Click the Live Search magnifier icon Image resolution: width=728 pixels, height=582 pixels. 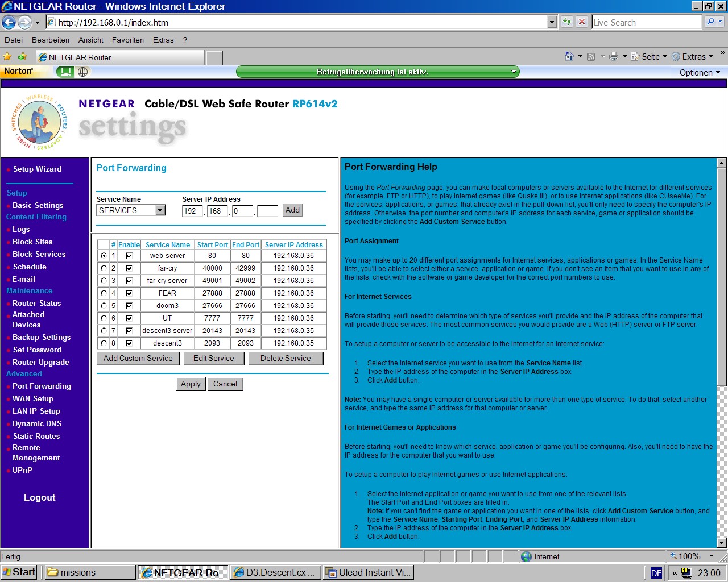point(710,22)
